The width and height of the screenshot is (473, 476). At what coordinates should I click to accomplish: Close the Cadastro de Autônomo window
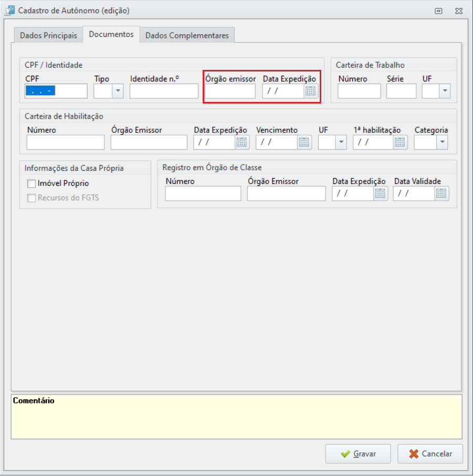coord(459,11)
